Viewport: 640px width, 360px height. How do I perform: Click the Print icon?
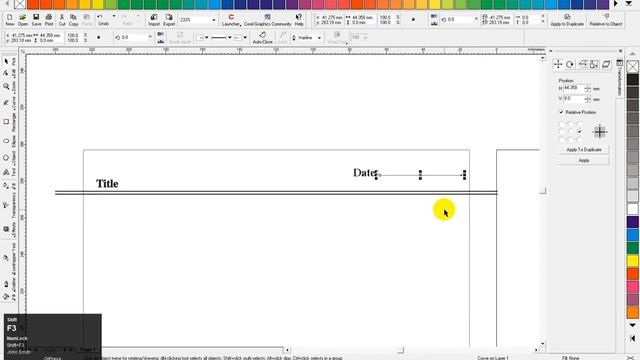[49, 20]
